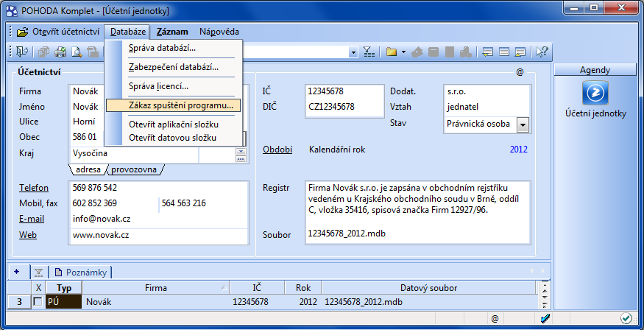
Task: Choose Otevřít aplikační složku entry
Action: click(173, 124)
